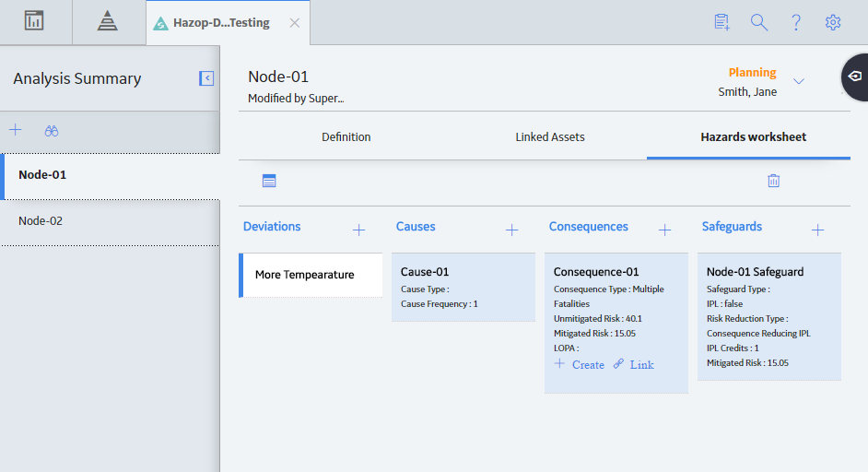Select the Node-01 Safeguard card title
The height and width of the screenshot is (472, 868).
pos(755,272)
